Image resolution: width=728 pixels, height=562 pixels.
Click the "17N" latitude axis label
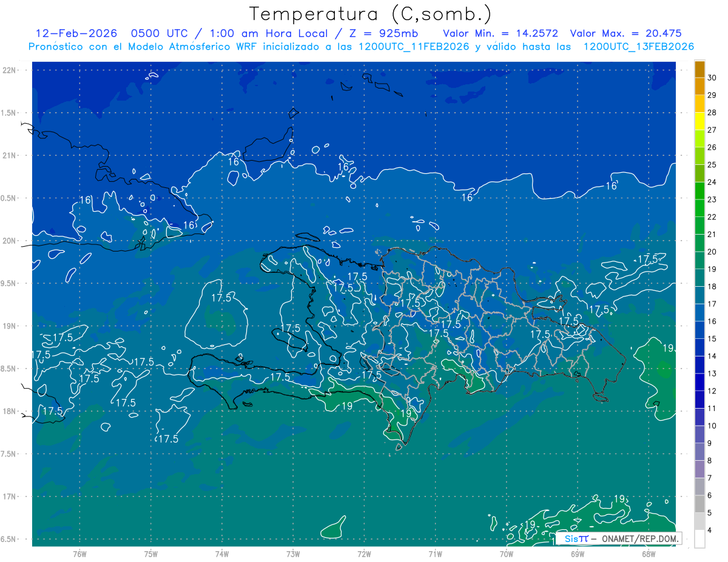tap(9, 497)
